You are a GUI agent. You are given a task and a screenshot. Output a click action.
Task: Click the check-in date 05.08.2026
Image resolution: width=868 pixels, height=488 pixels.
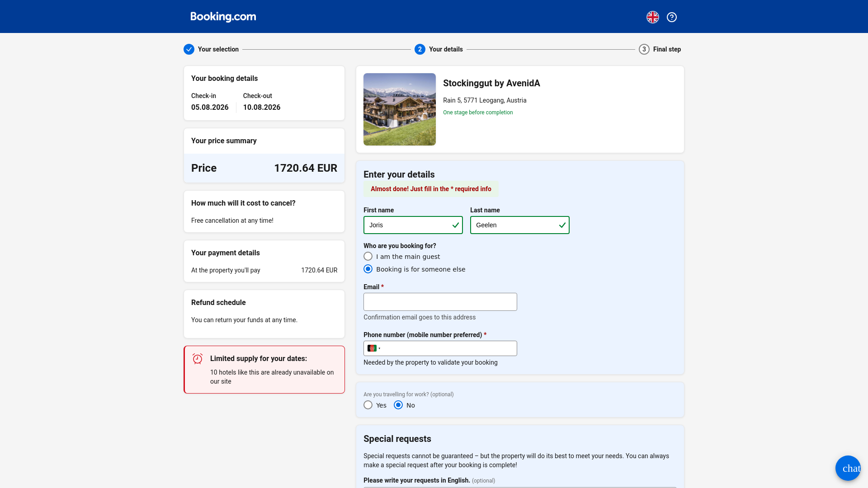point(210,108)
